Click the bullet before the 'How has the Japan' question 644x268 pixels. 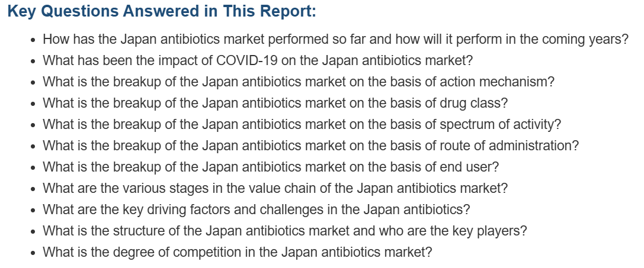tap(33, 41)
